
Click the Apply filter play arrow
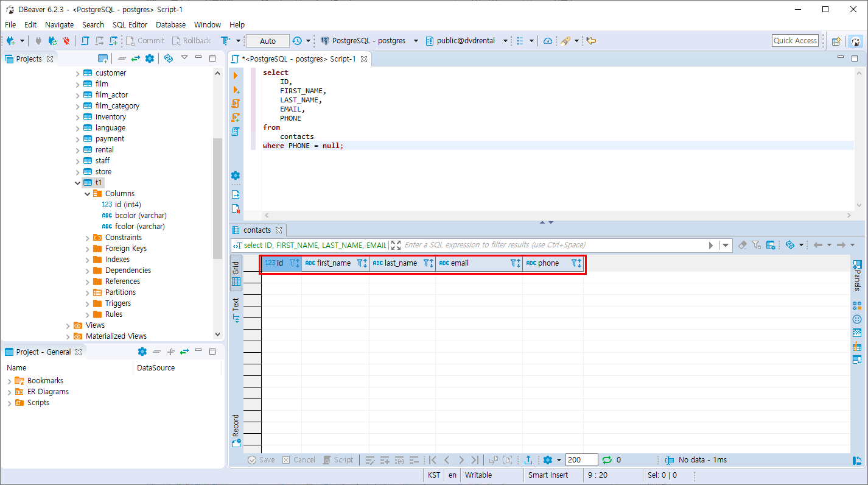point(711,245)
